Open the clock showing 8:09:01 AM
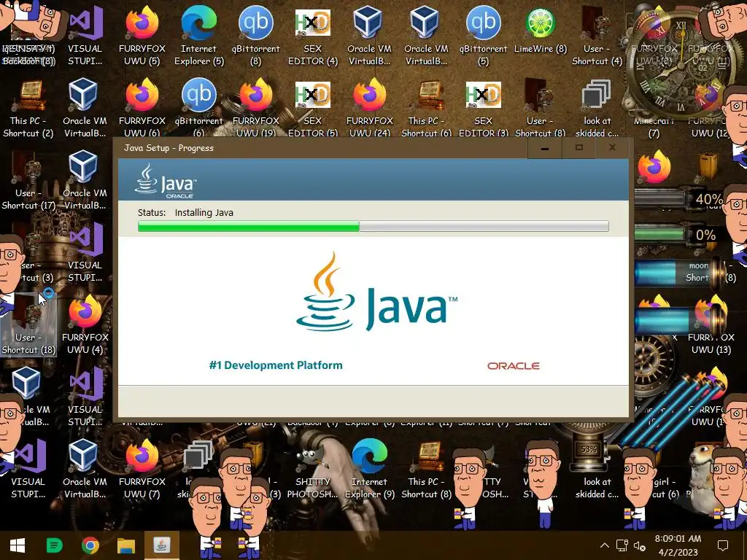The height and width of the screenshot is (560, 747). (678, 545)
